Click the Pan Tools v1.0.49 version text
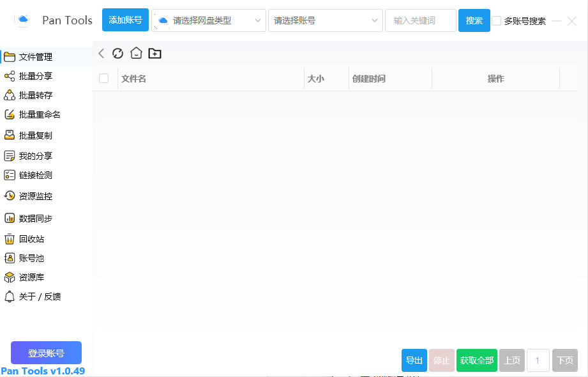Image resolution: width=588 pixels, height=377 pixels. click(x=43, y=371)
